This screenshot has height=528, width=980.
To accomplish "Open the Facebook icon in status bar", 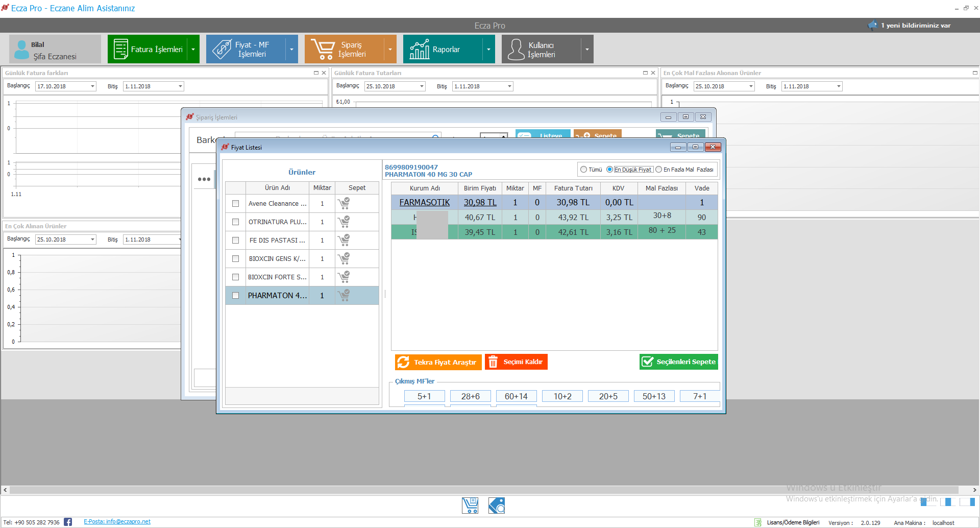I will [x=68, y=522].
